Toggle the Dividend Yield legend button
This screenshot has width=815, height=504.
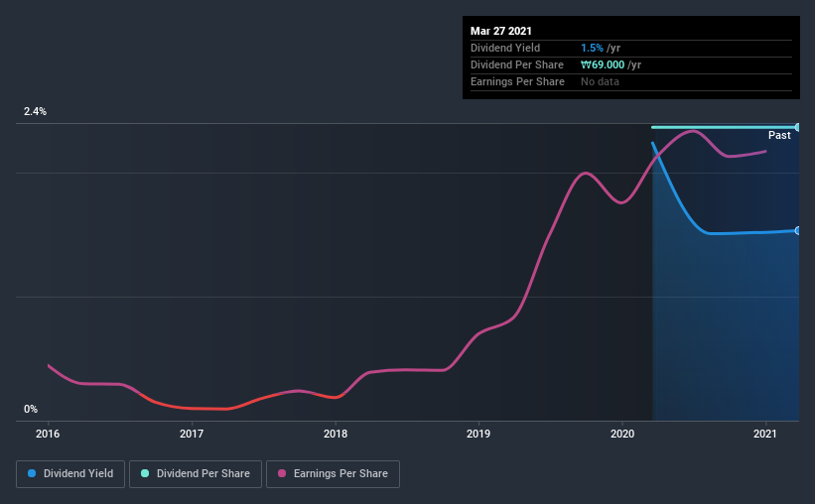tap(70, 474)
